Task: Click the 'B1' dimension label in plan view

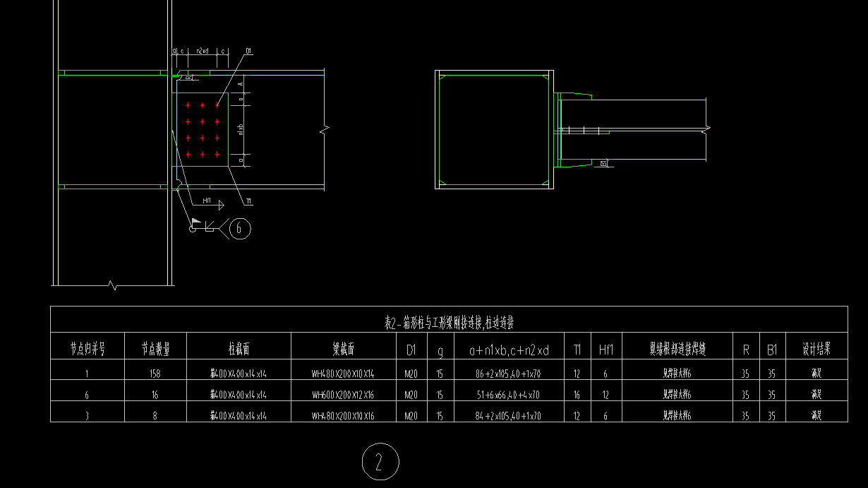Action: coord(604,164)
